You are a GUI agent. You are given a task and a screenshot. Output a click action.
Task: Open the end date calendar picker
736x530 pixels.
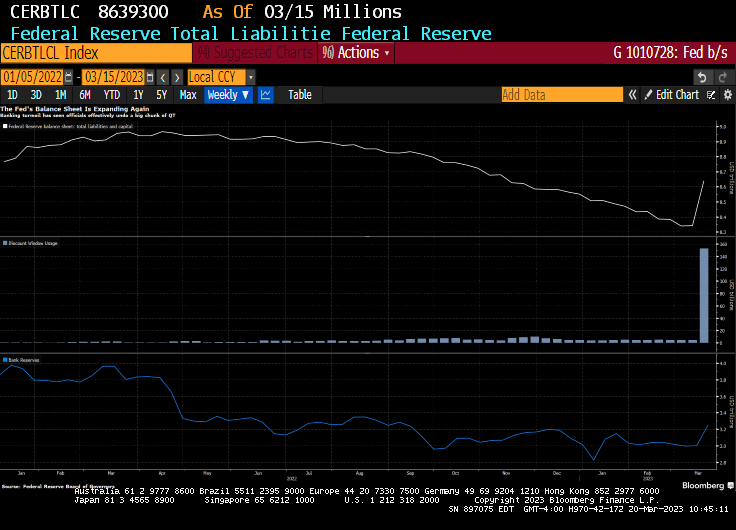point(150,77)
